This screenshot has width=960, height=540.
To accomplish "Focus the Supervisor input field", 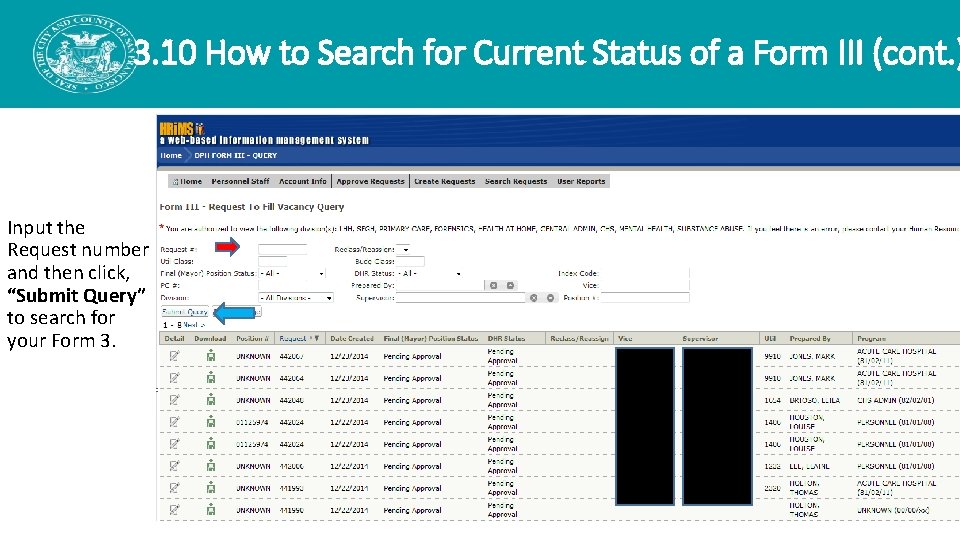I will coord(460,298).
